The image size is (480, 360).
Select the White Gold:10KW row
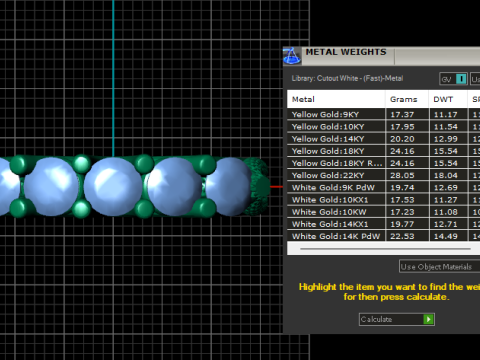(383, 212)
